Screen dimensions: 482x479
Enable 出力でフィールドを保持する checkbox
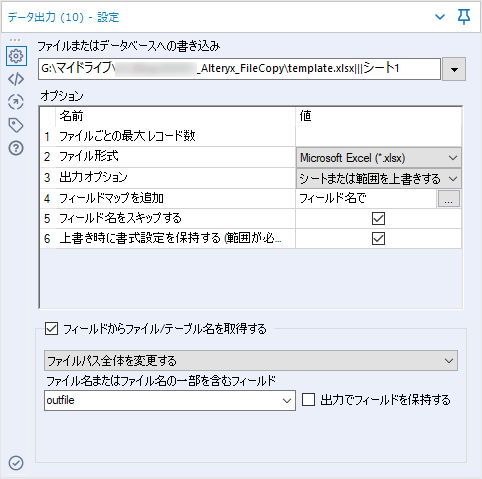(308, 400)
